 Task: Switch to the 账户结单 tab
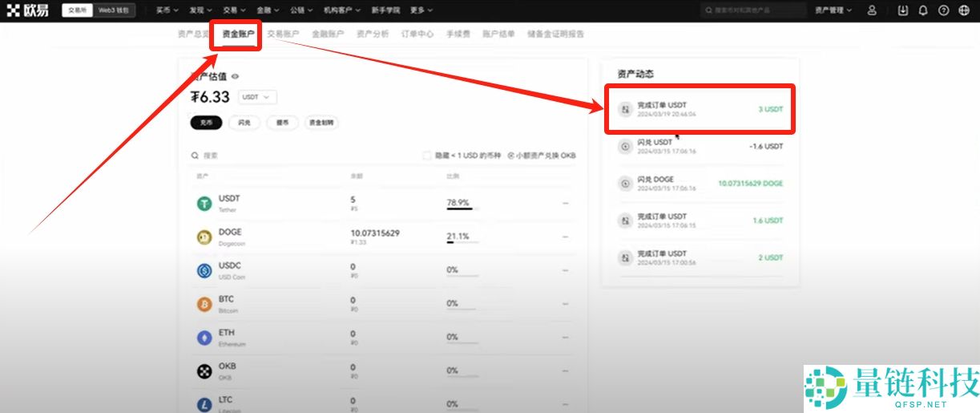click(498, 34)
